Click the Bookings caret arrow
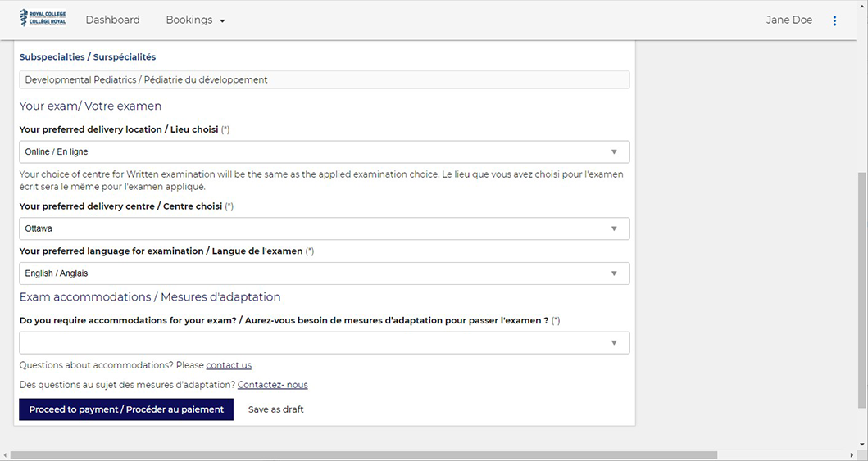Viewport: 868px width, 461px height. pos(223,21)
